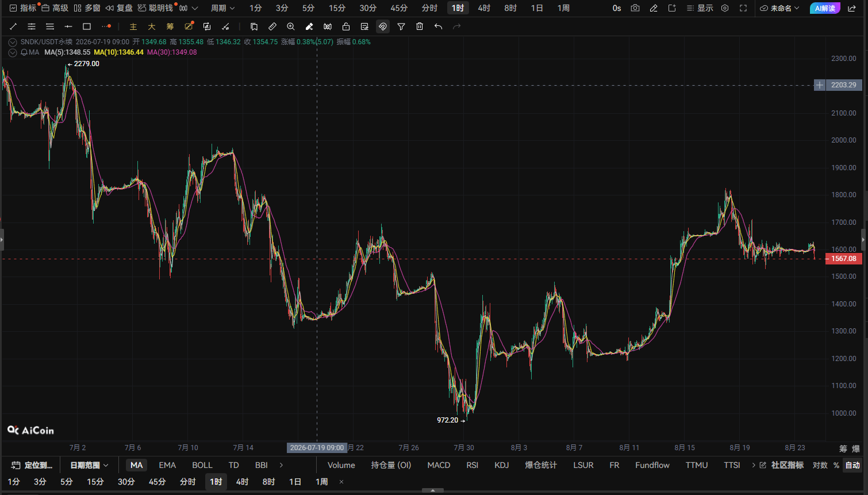868x495 pixels.
Task: Toggle the MA main indicator
Action: [x=136, y=465]
